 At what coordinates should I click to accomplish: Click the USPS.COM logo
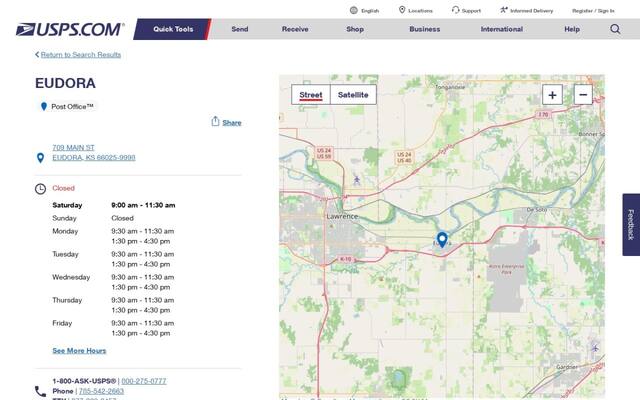pyautogui.click(x=70, y=29)
